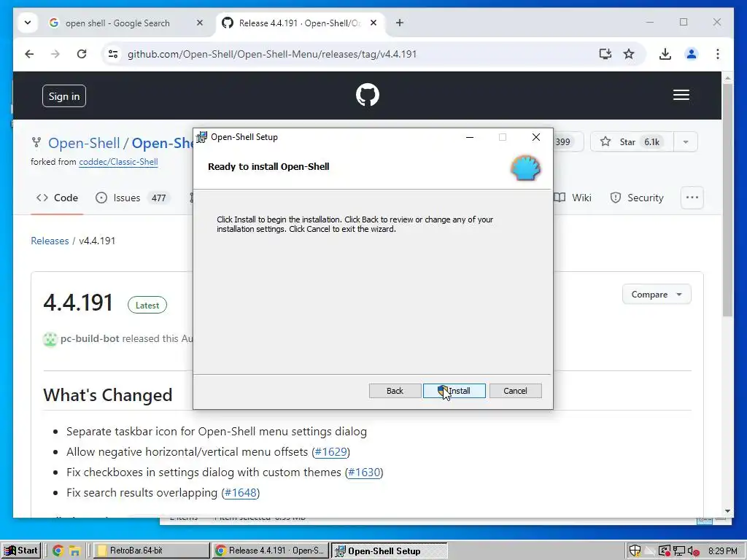
Task: Click the muted volume tray icon
Action: tap(694, 551)
